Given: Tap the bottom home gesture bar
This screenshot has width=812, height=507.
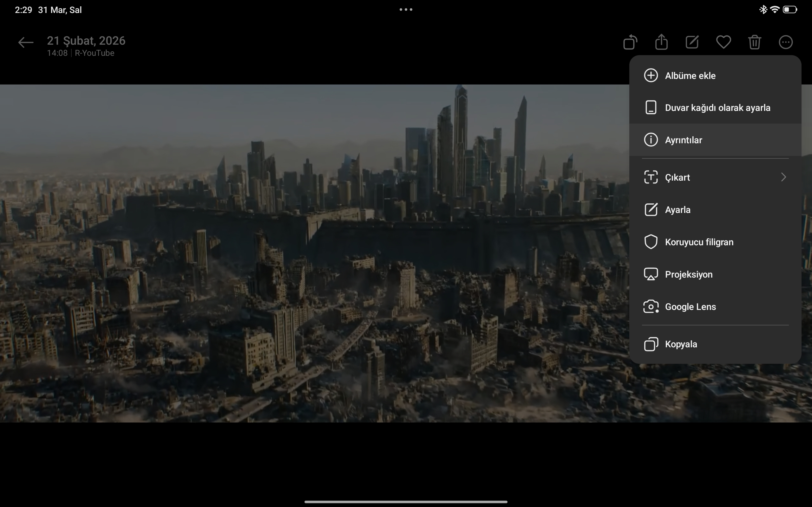Looking at the screenshot, I should pyautogui.click(x=406, y=502).
